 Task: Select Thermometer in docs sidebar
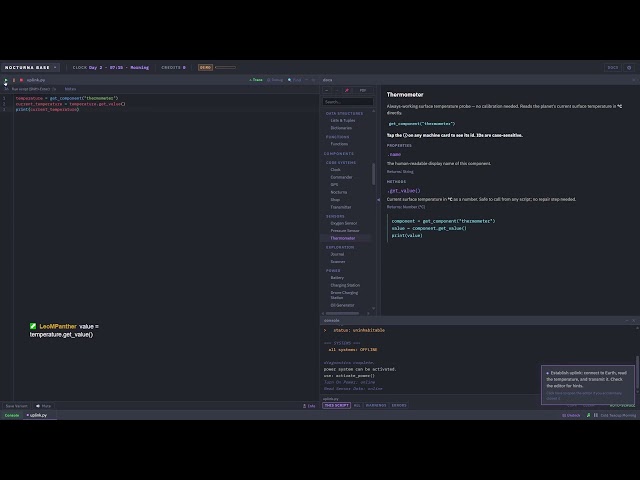tap(343, 238)
